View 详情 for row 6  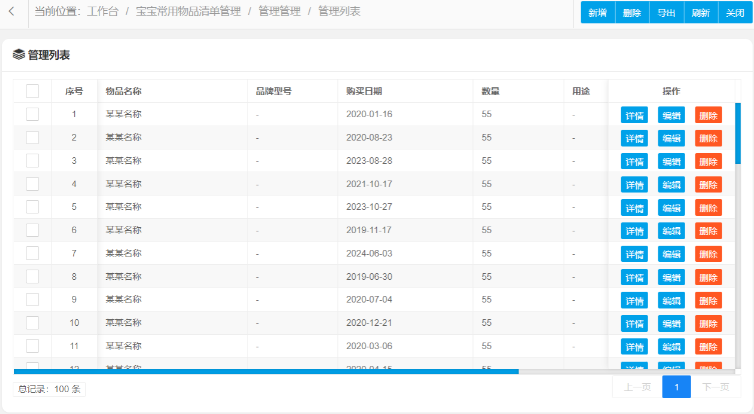point(634,231)
